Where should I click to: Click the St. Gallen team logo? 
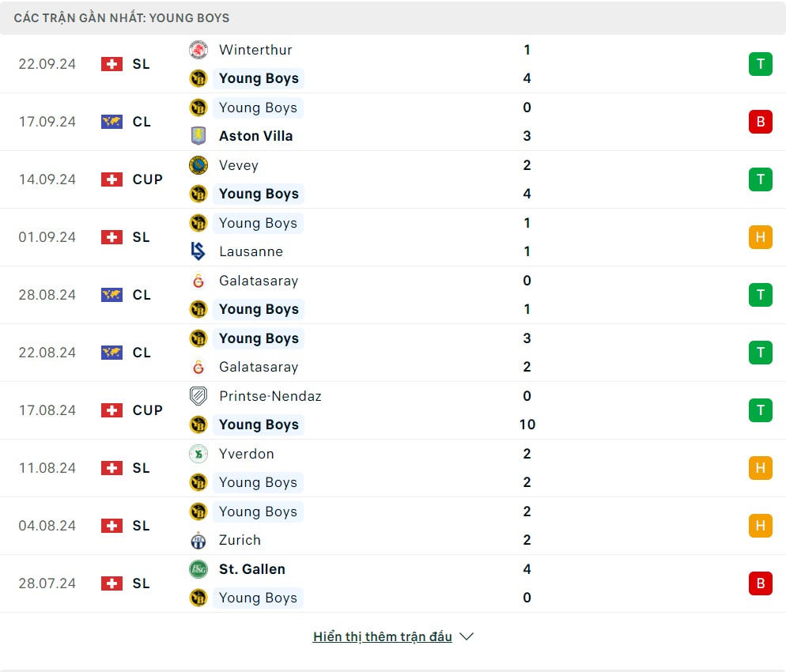tap(198, 569)
